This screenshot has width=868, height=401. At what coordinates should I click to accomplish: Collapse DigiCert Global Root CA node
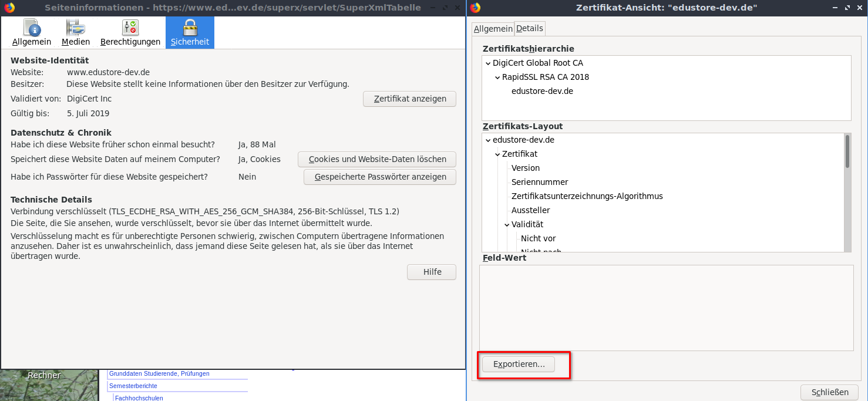pos(488,63)
